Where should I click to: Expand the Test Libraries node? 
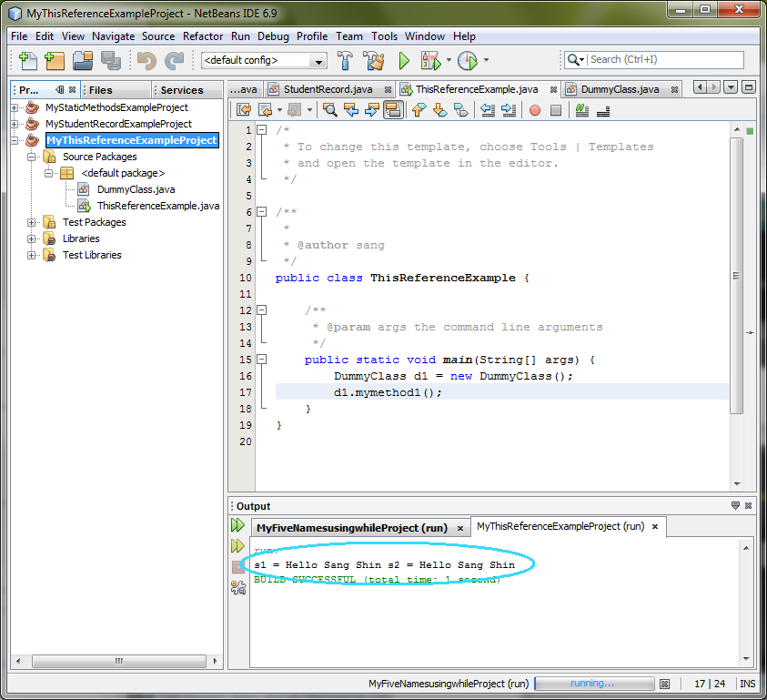pos(31,255)
